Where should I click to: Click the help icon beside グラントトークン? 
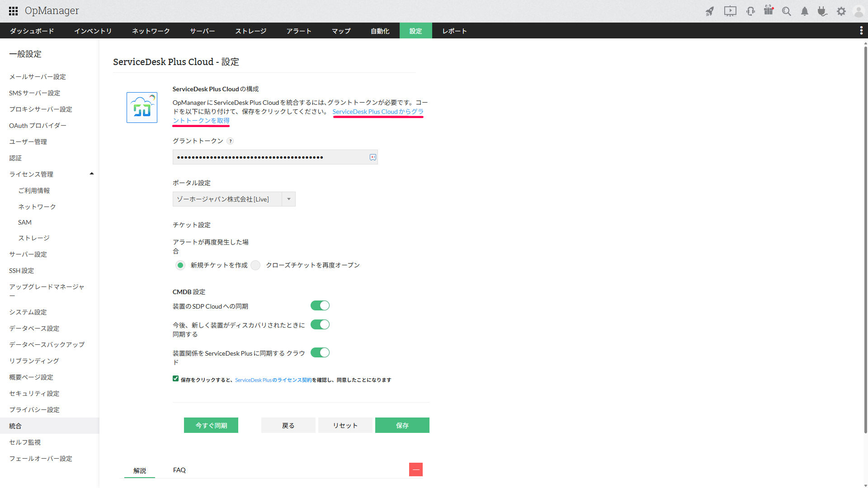[x=230, y=141]
